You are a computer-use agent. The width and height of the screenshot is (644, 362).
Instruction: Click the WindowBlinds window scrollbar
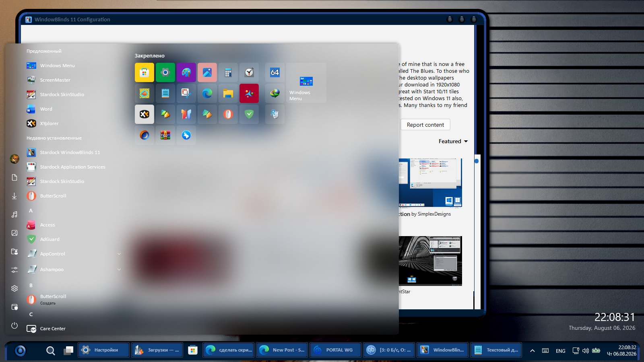(477, 232)
